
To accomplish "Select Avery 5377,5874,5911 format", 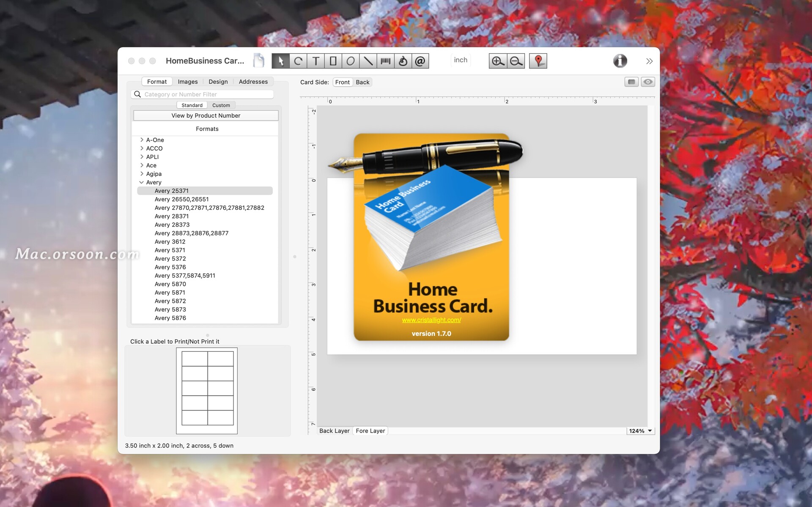I will (x=205, y=275).
